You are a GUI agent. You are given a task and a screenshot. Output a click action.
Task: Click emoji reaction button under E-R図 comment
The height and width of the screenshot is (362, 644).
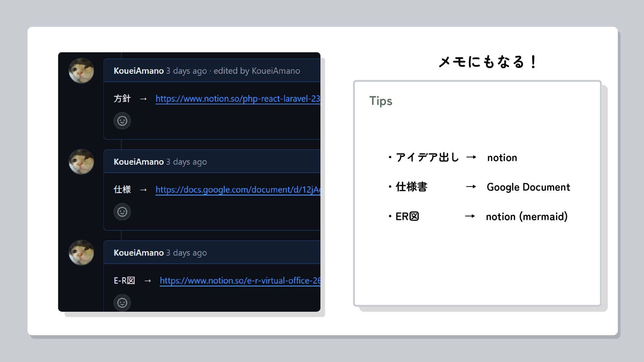122,303
